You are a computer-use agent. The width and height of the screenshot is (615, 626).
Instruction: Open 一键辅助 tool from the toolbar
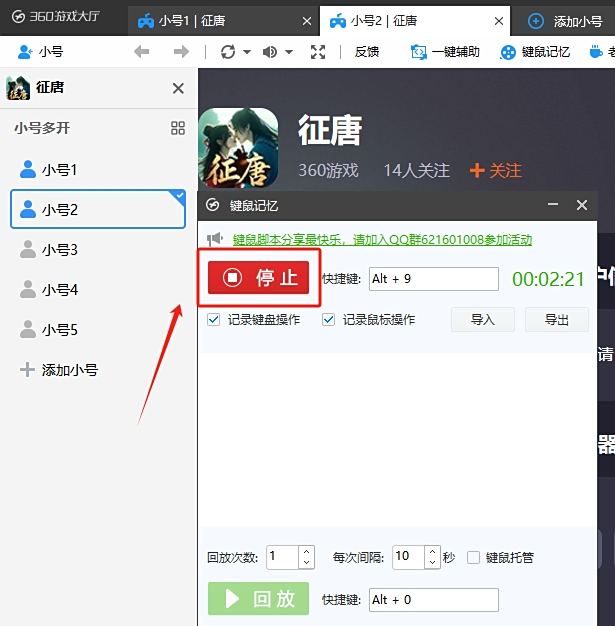point(446,52)
